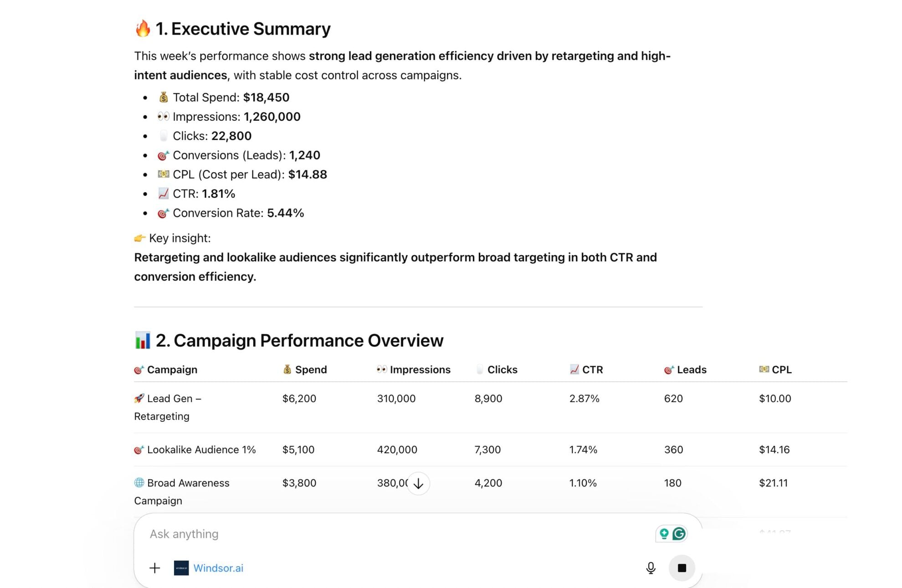Click the dart emoji next to Conversion Rate

pyautogui.click(x=163, y=212)
